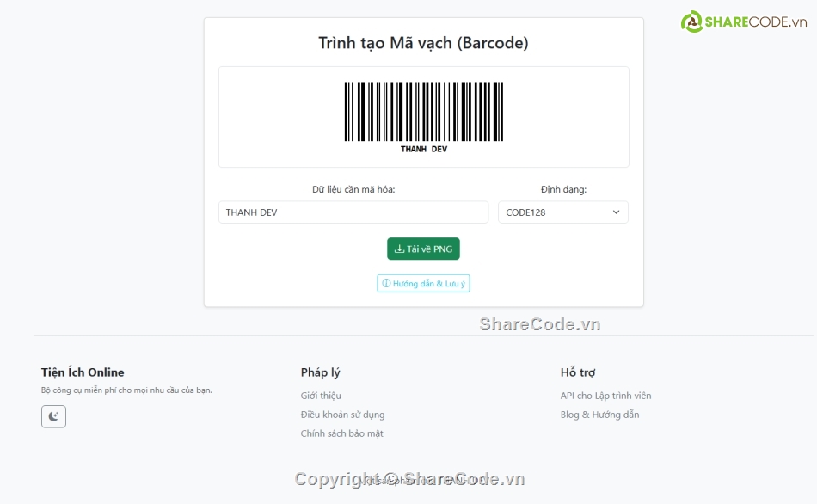
Task: Toggle dark mode with the moon button
Action: point(53,416)
